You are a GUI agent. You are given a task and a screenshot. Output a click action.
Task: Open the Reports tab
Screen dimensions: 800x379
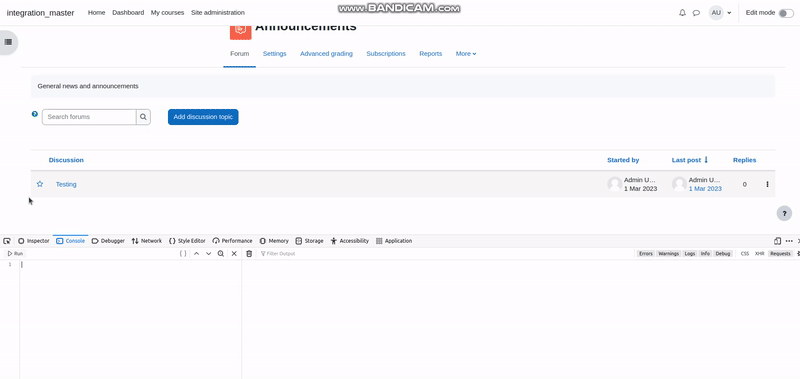coord(431,54)
